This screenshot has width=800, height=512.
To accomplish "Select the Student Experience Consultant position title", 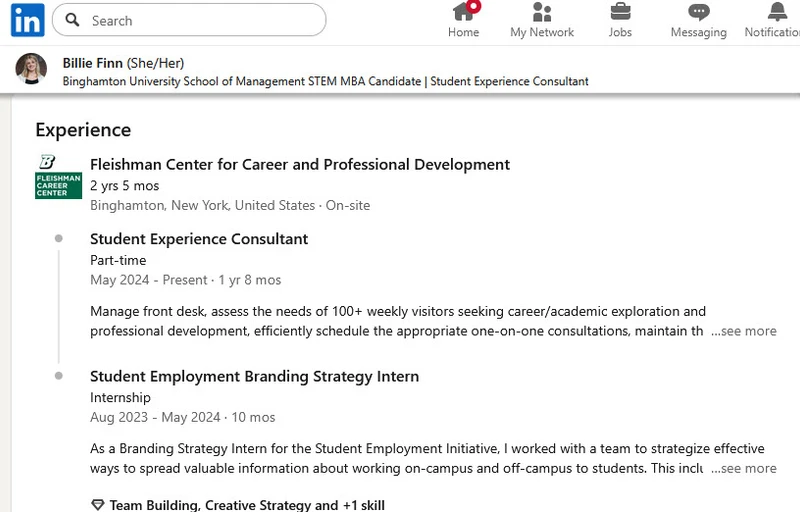I will coord(199,239).
